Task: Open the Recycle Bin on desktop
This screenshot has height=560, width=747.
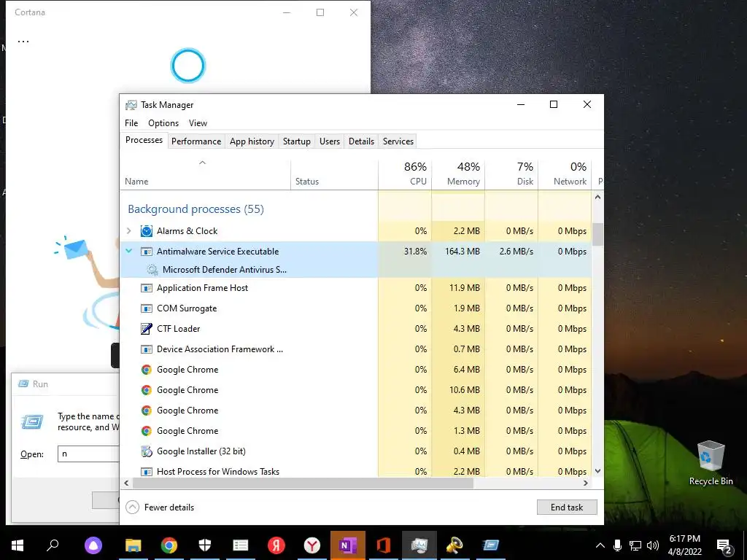Action: [711, 463]
